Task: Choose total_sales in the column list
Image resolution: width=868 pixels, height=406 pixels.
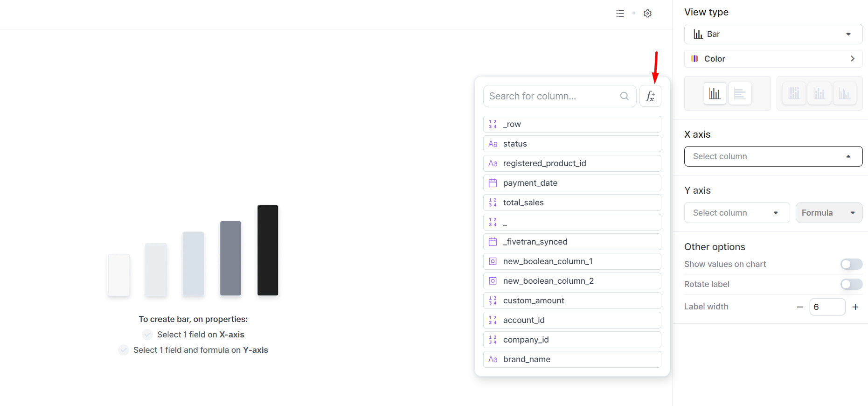Action: 572,203
